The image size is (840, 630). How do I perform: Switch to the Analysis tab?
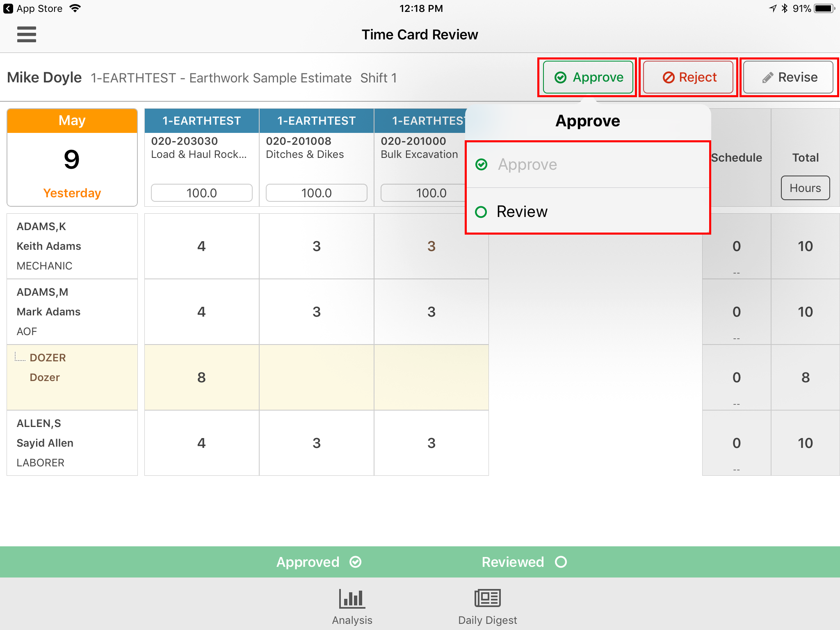tap(351, 607)
